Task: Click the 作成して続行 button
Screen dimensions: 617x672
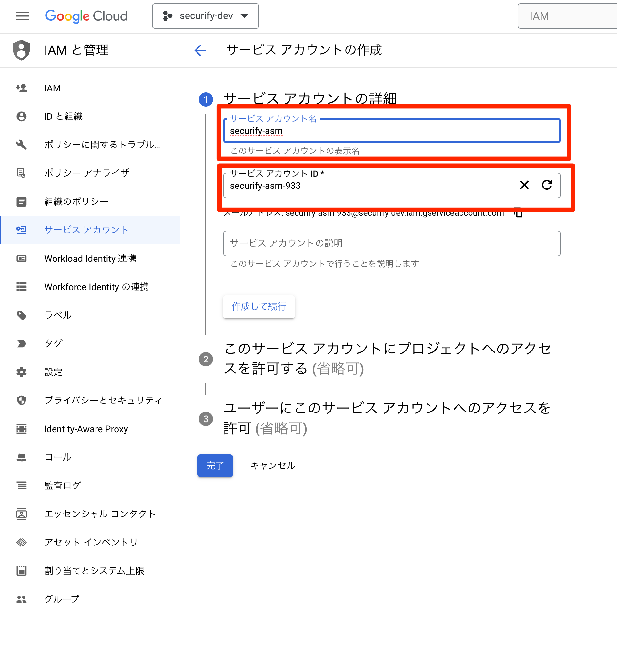Action: point(259,307)
